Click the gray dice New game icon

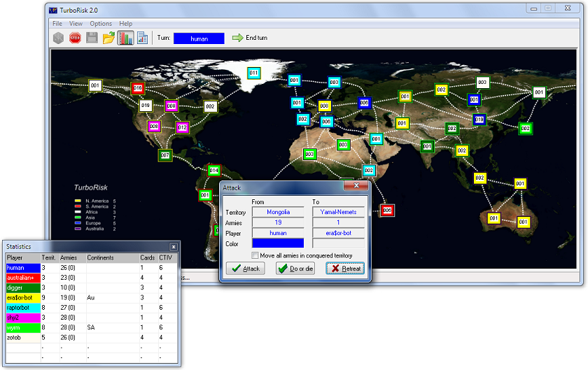pyautogui.click(x=58, y=38)
